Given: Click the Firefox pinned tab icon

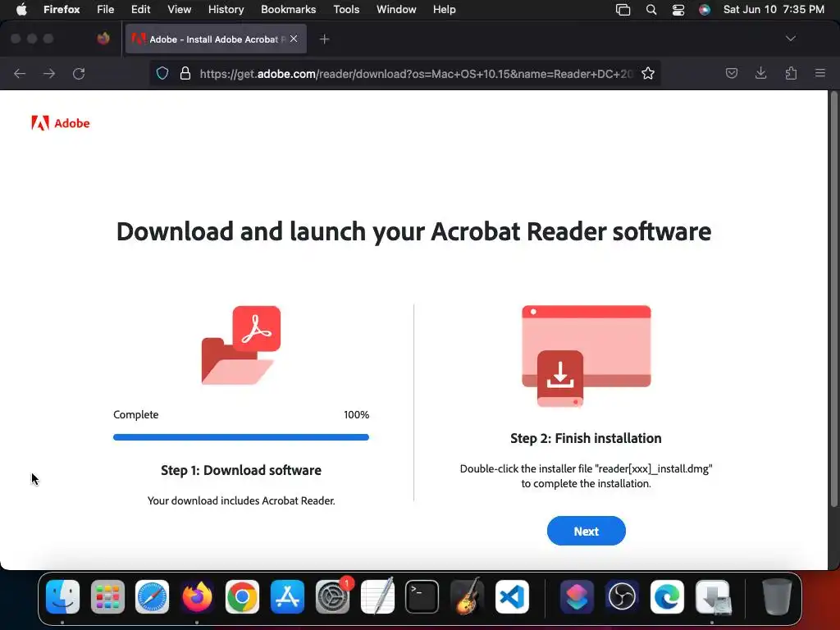Looking at the screenshot, I should (103, 39).
